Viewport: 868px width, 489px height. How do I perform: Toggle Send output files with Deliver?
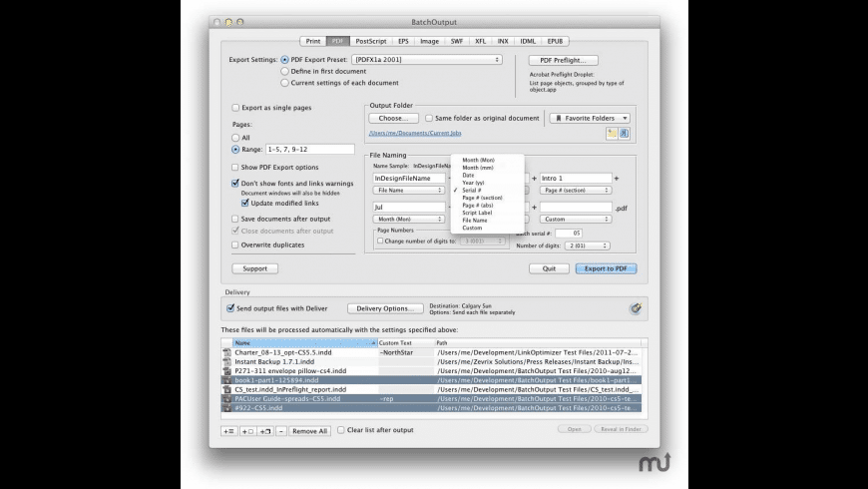click(x=230, y=308)
